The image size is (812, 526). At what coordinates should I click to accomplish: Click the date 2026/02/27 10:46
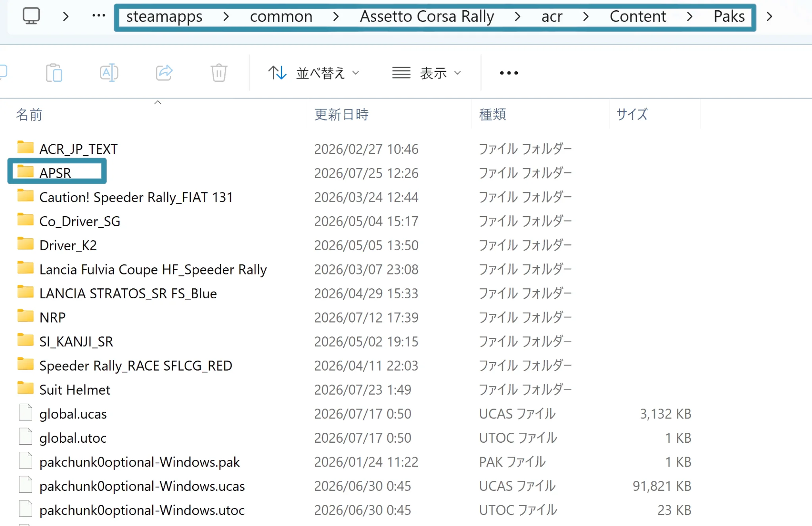pyautogui.click(x=366, y=149)
